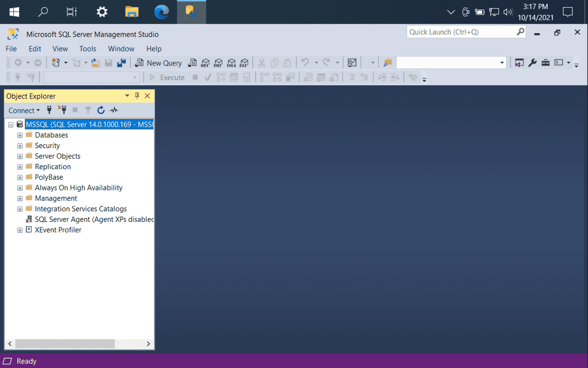Click the Quick Launch magnifier icon
Screen dimensions: 588x368
coord(520,32)
